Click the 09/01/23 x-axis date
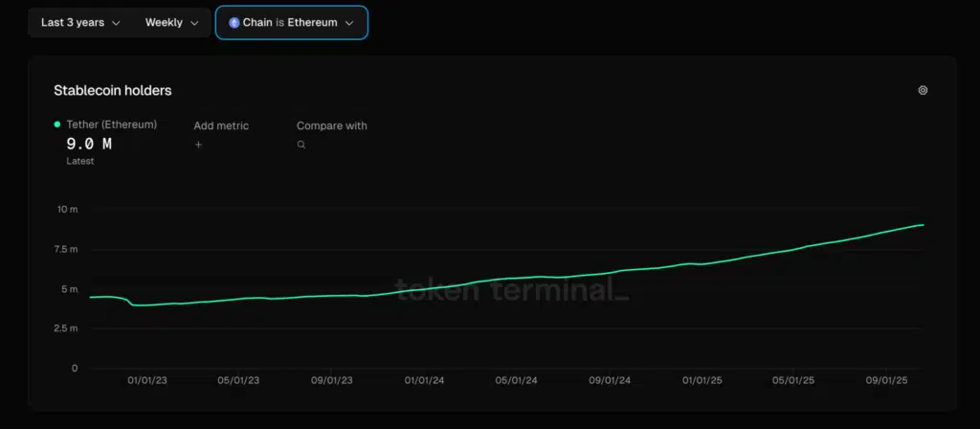This screenshot has width=980, height=429. 332,380
